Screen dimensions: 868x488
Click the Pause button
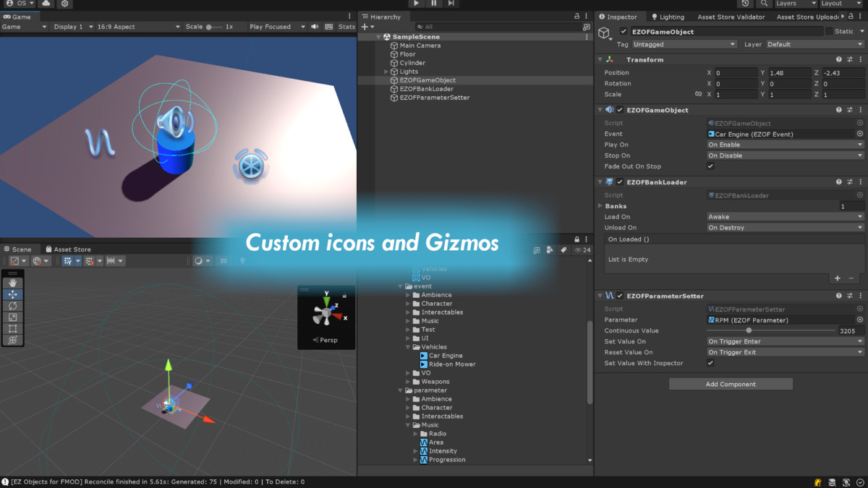pyautogui.click(x=434, y=4)
